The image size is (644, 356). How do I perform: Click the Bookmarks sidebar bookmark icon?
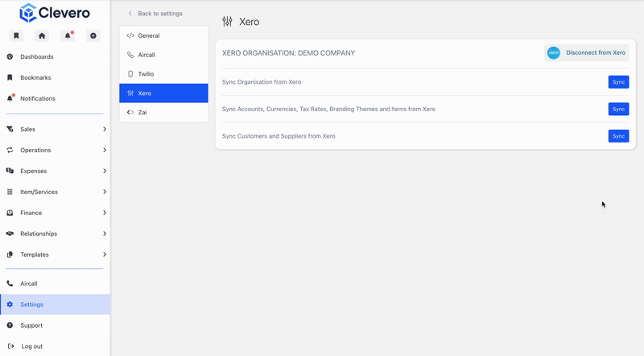10,77
